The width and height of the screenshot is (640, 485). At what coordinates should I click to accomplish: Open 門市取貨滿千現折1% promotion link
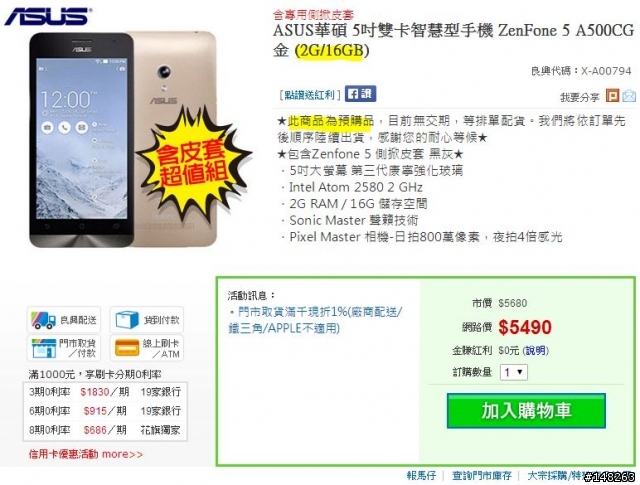pyautogui.click(x=315, y=320)
